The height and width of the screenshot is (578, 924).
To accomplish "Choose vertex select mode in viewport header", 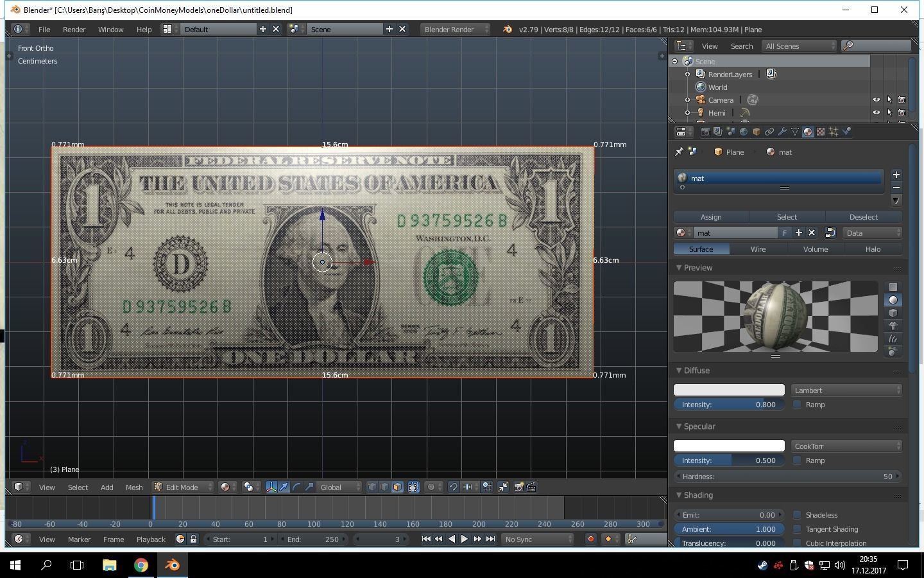I will coord(372,487).
